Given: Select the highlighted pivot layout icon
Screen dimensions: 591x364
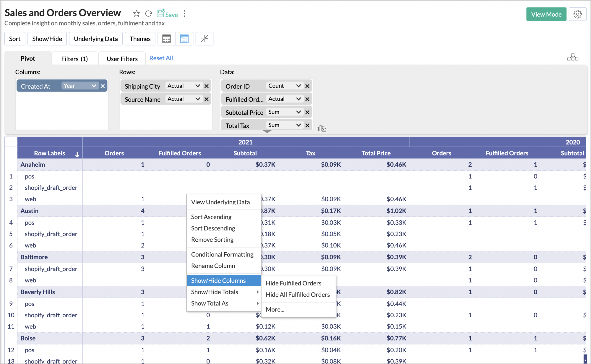Looking at the screenshot, I should [x=184, y=39].
